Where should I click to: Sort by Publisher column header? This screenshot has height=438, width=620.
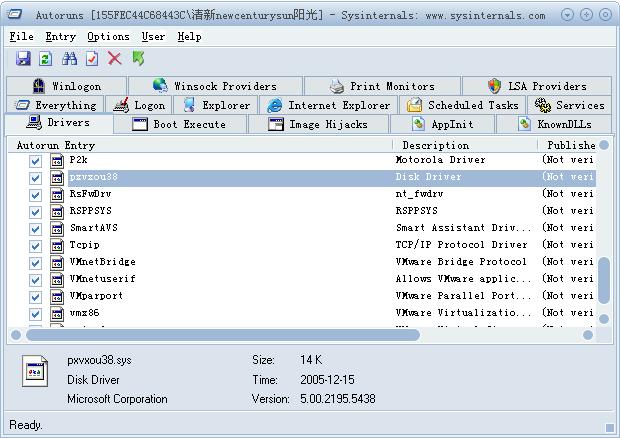[567, 145]
